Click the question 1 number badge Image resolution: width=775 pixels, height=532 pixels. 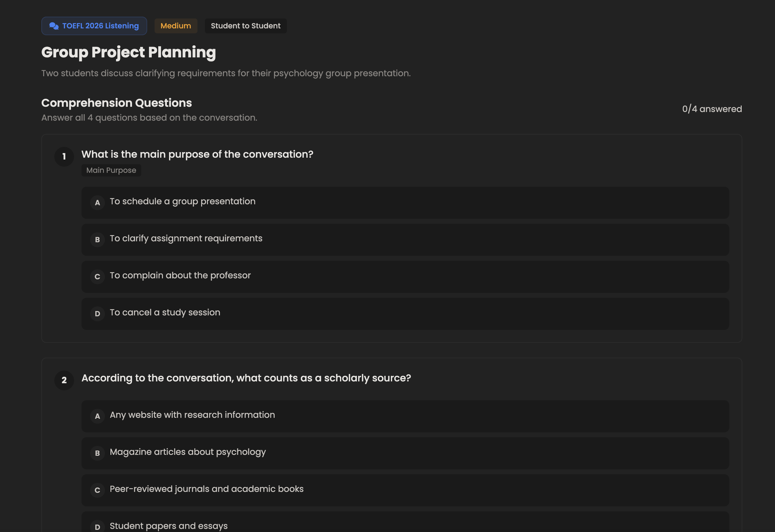(x=64, y=157)
